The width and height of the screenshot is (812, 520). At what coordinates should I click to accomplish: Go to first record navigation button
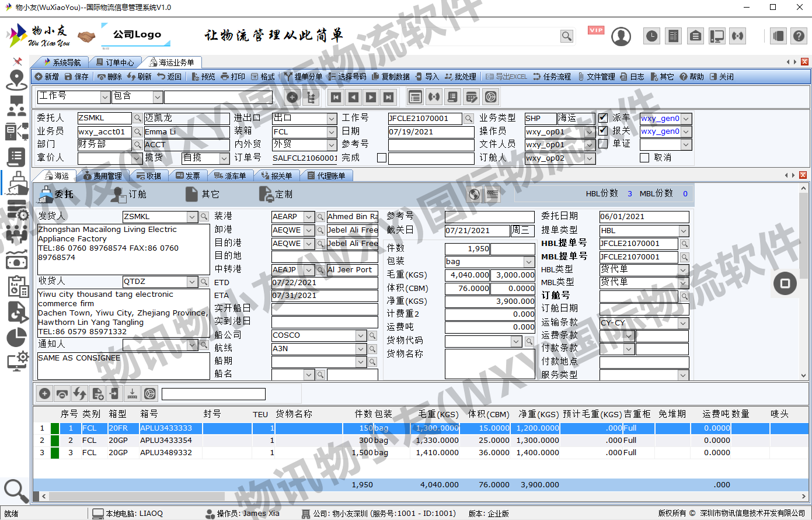[x=336, y=97]
